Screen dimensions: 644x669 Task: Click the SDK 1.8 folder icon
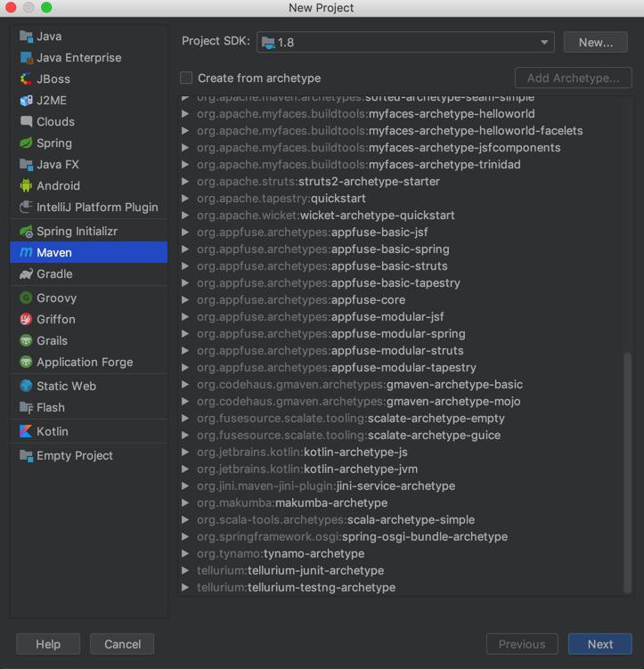(268, 43)
